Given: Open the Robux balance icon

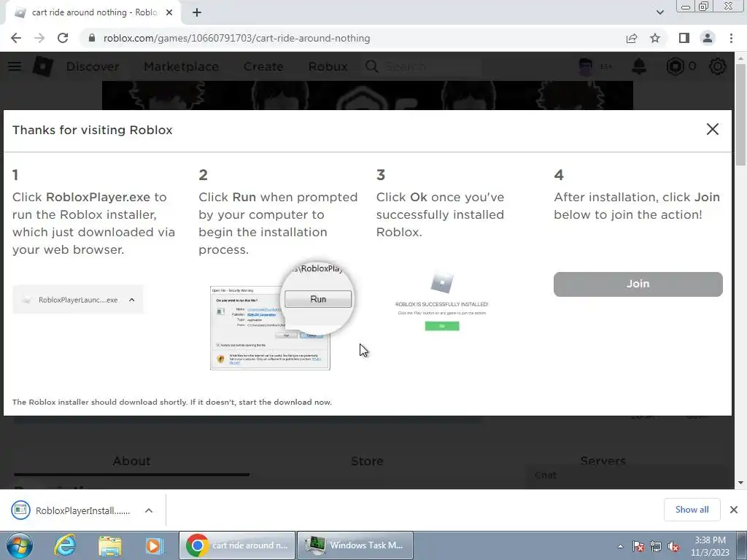Looking at the screenshot, I should [x=675, y=66].
